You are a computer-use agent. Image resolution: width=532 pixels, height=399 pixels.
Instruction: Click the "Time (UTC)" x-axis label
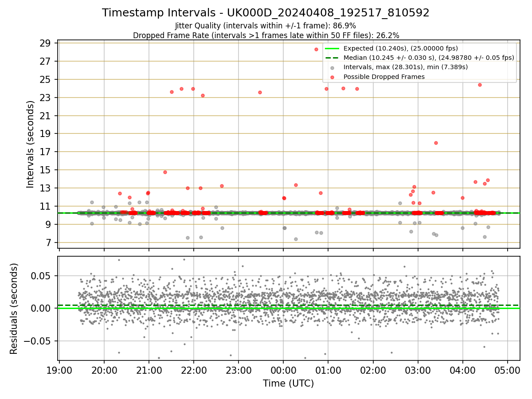288,383
